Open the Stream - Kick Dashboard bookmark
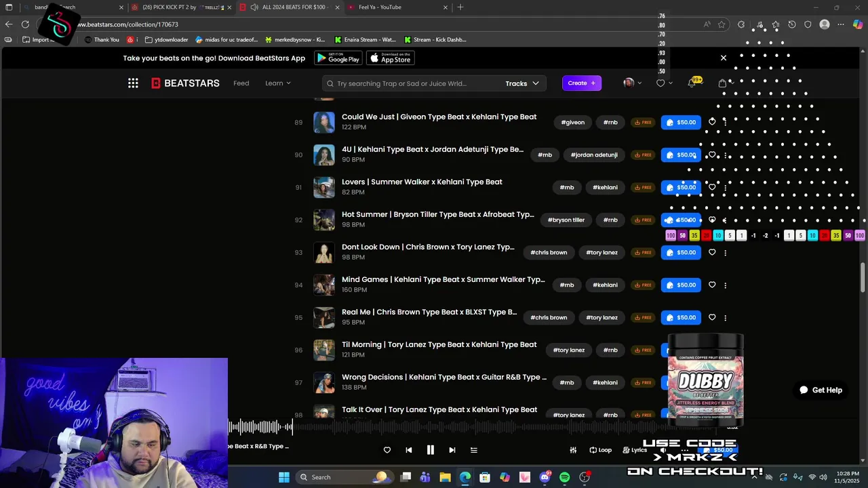Image resolution: width=868 pixels, height=488 pixels. (x=435, y=40)
